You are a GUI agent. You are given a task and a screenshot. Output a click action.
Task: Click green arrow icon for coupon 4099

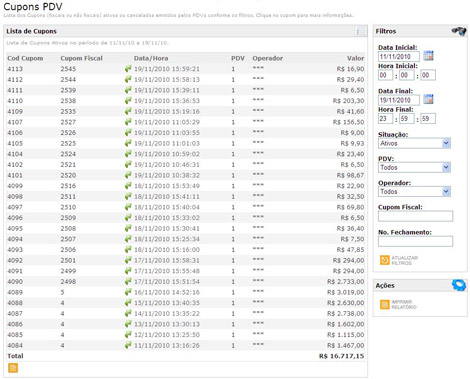[128, 186]
